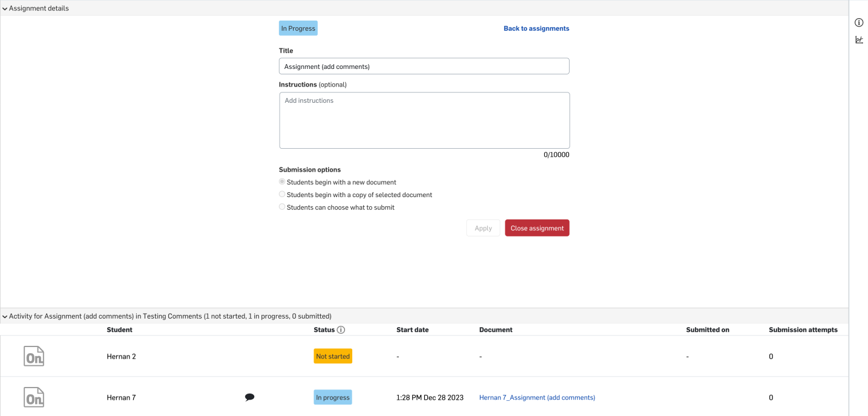
Task: Click into the Title input field
Action: coord(424,67)
